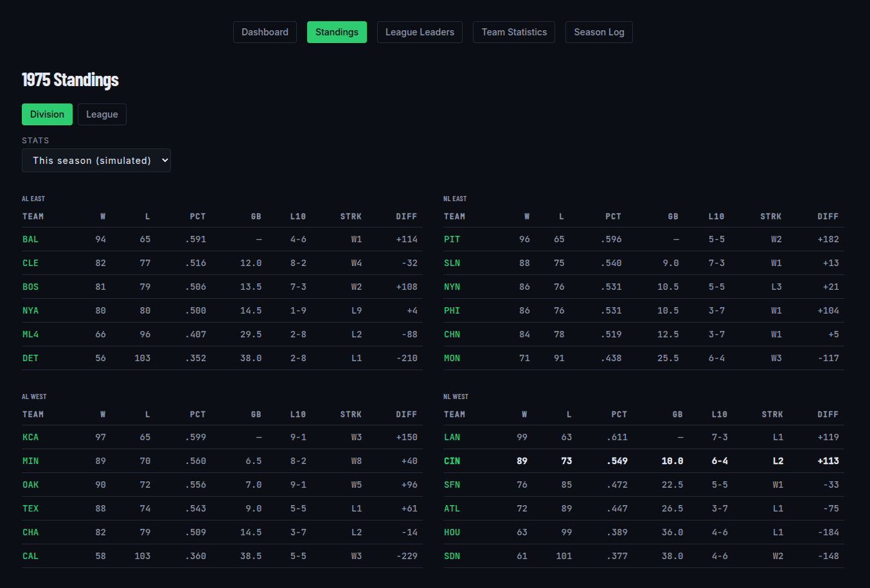The width and height of the screenshot is (870, 588).
Task: Select PHI team link
Action: click(x=452, y=310)
